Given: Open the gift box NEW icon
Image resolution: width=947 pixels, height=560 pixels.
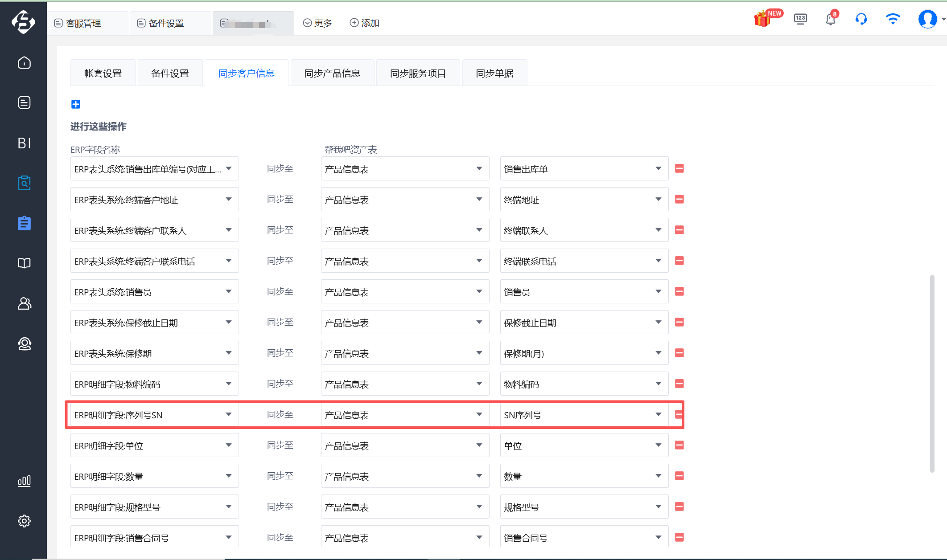Looking at the screenshot, I should coord(763,19).
